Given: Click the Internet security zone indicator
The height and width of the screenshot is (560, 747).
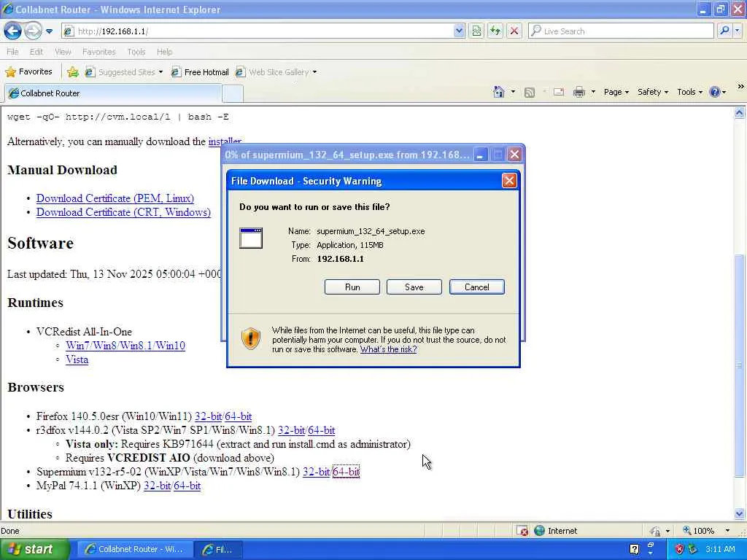Looking at the screenshot, I should 555,531.
